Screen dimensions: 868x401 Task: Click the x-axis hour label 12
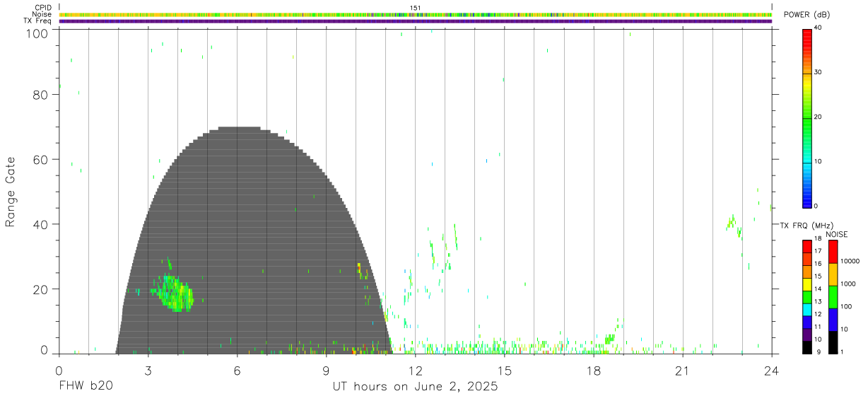point(416,370)
